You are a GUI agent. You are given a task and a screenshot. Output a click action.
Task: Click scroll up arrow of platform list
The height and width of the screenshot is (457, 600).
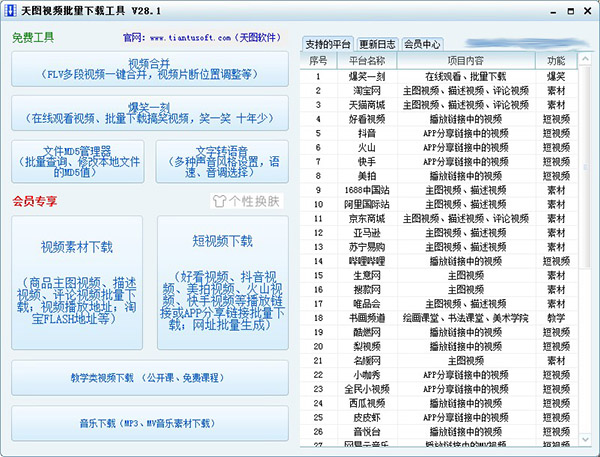[585, 59]
